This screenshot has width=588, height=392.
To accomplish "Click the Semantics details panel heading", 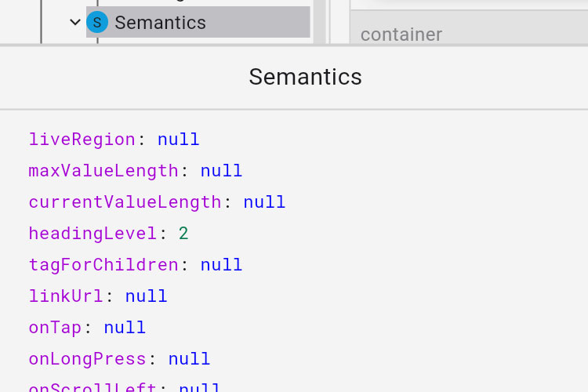I will coord(305,77).
